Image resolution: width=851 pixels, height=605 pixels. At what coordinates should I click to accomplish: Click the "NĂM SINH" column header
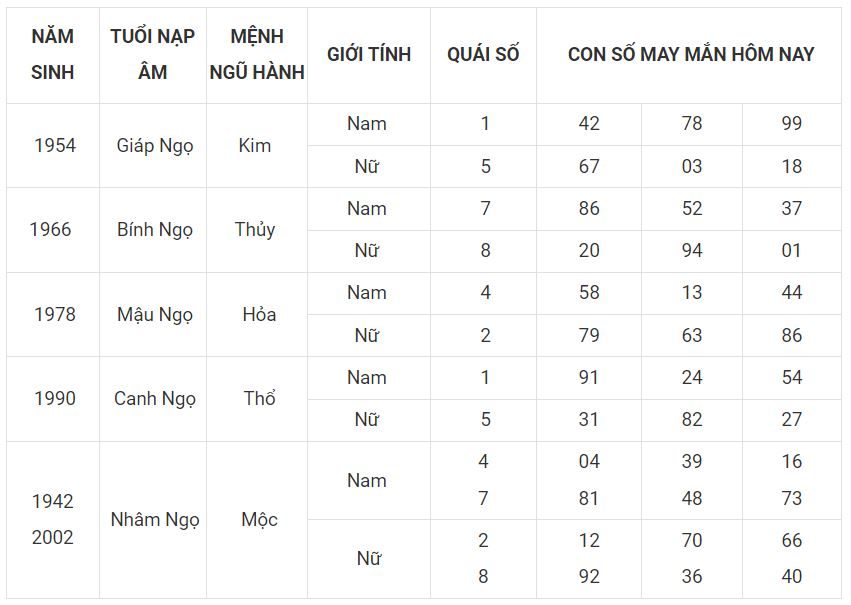point(52,54)
